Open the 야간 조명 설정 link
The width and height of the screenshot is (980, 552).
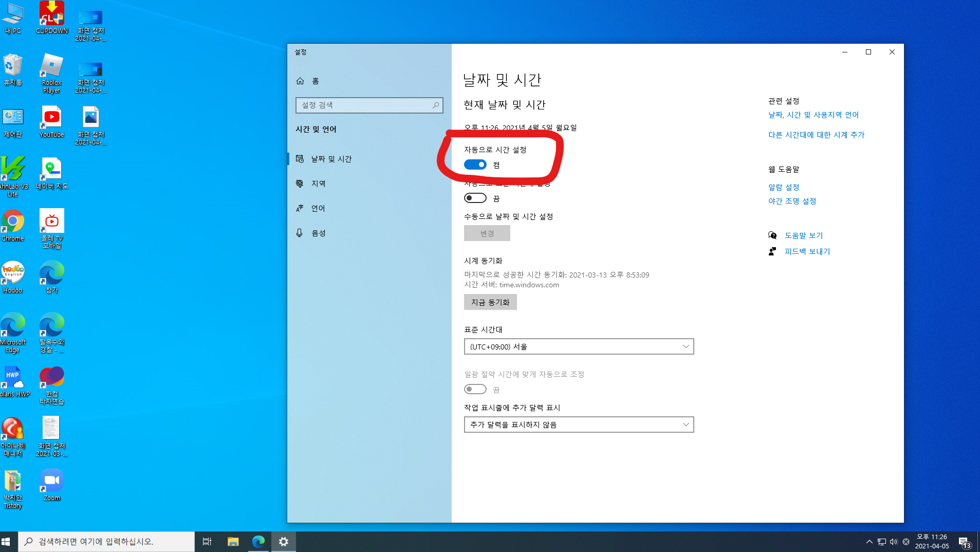(x=792, y=201)
